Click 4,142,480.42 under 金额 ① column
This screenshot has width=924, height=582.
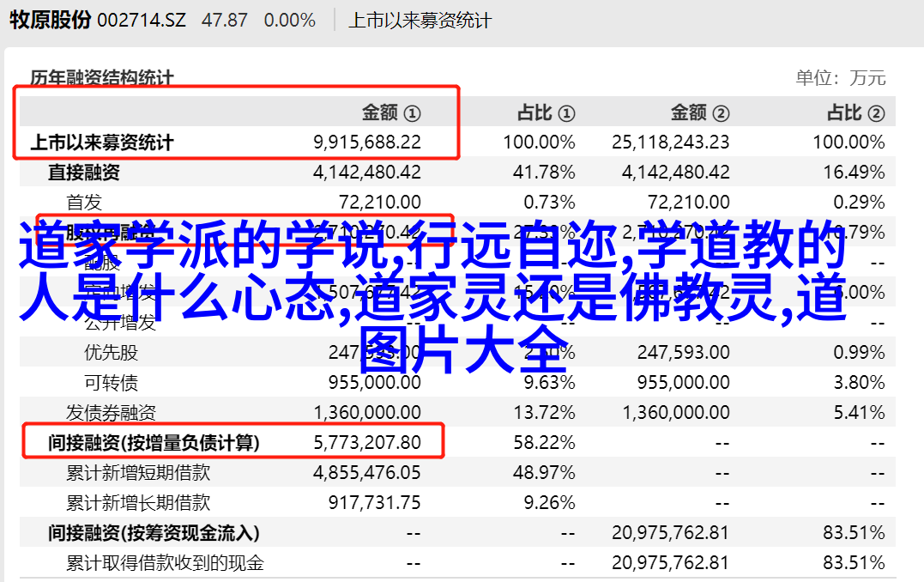click(x=367, y=173)
